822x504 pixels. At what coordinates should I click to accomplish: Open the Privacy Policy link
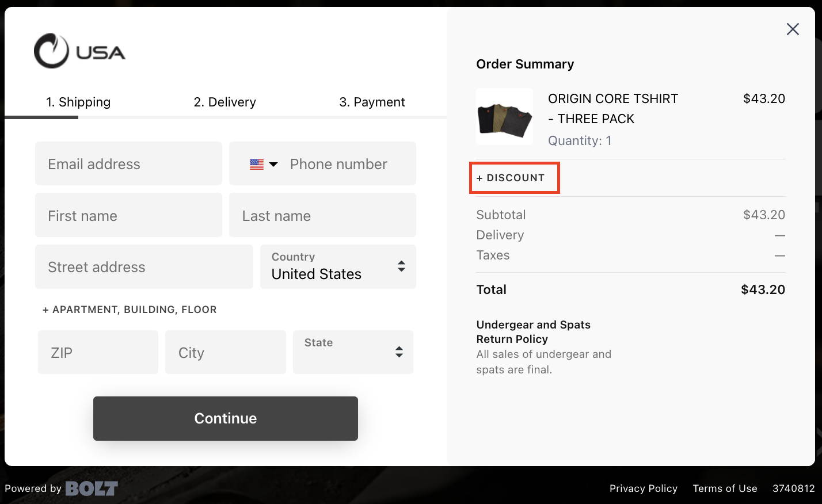[644, 488]
